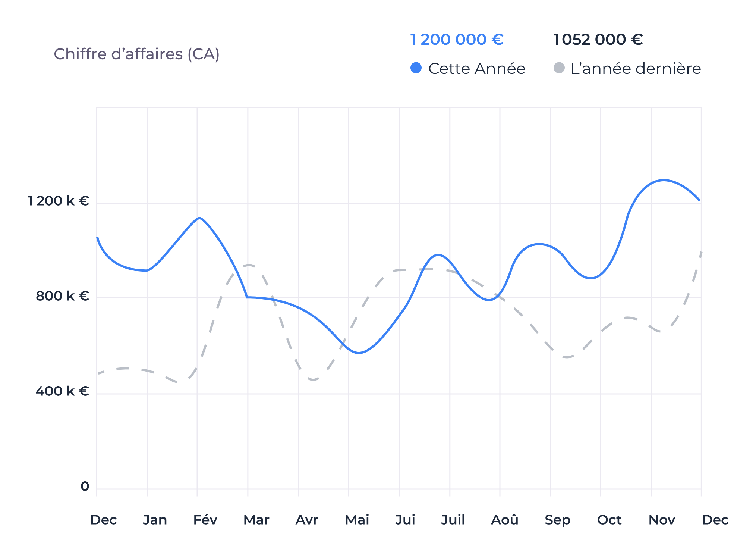Select the Jan month axis label

[155, 520]
